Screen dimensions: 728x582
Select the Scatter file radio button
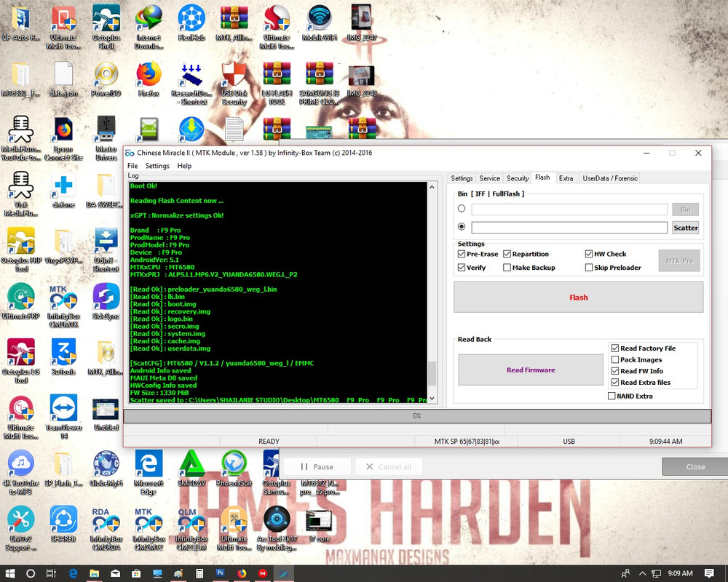[x=462, y=226]
